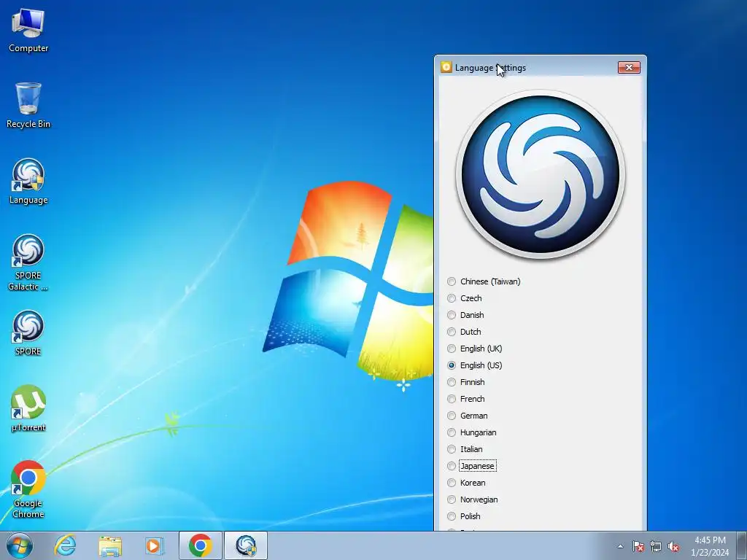Select the SPORE desktop shortcut
Image resolution: width=747 pixels, height=560 pixels.
click(28, 332)
